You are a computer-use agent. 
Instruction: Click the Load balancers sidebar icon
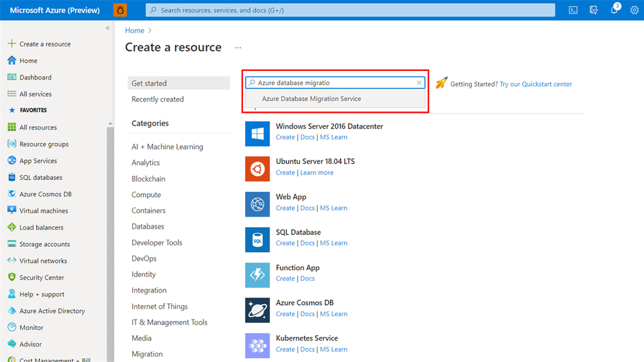tap(12, 227)
